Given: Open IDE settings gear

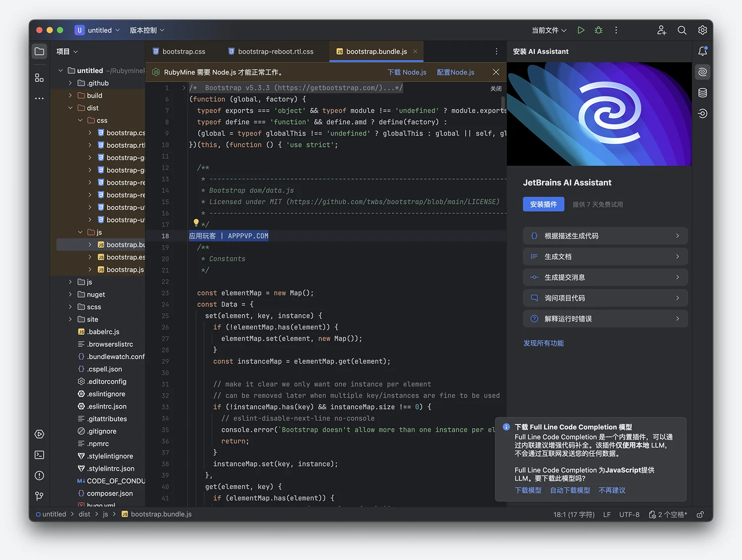Looking at the screenshot, I should pos(702,30).
